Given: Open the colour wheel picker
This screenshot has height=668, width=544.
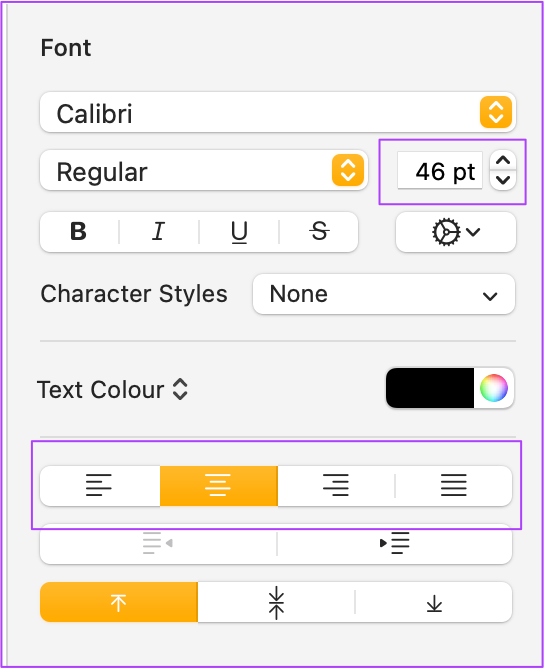Looking at the screenshot, I should [494, 388].
